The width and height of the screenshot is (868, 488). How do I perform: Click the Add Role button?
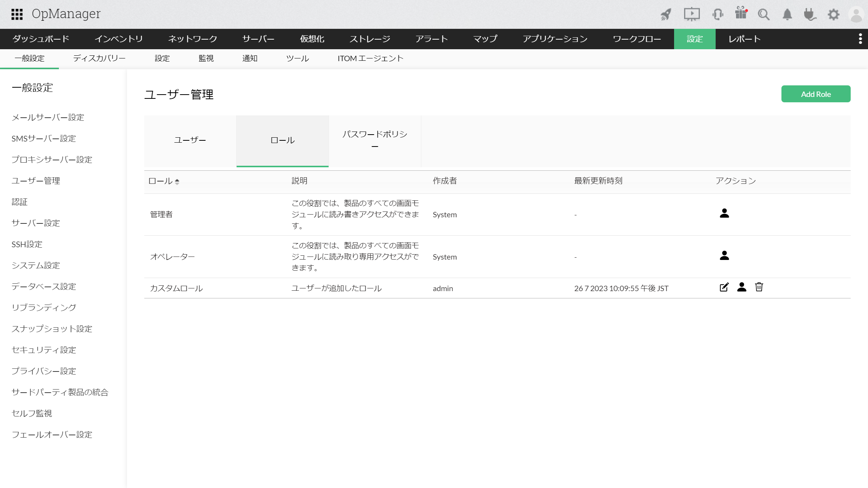(x=816, y=94)
